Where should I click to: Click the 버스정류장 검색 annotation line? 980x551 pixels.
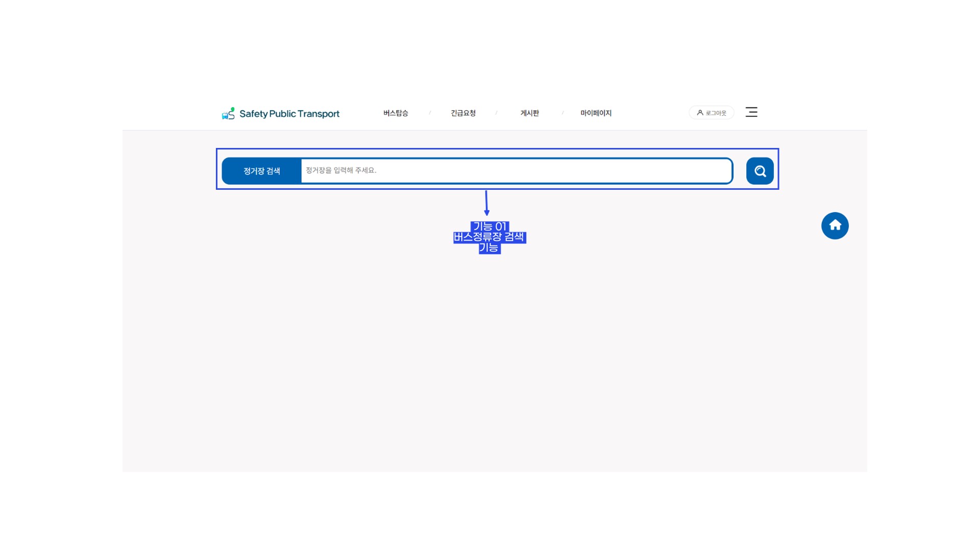click(489, 237)
